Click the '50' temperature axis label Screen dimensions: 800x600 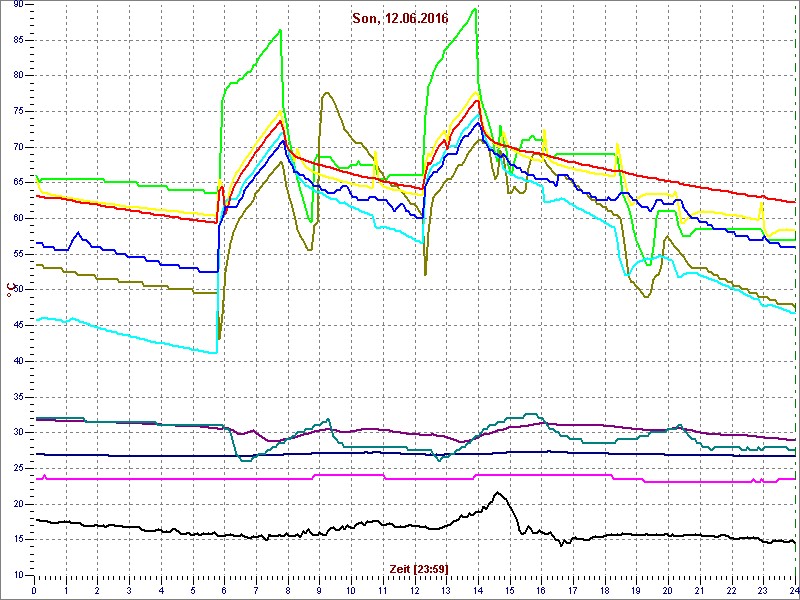18,290
